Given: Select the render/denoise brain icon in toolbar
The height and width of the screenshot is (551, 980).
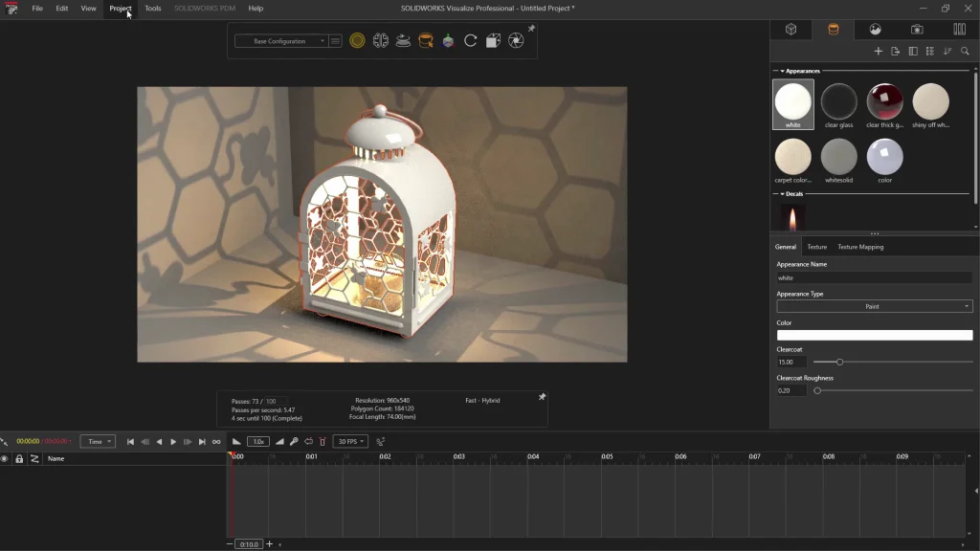Looking at the screenshot, I should coord(381,41).
